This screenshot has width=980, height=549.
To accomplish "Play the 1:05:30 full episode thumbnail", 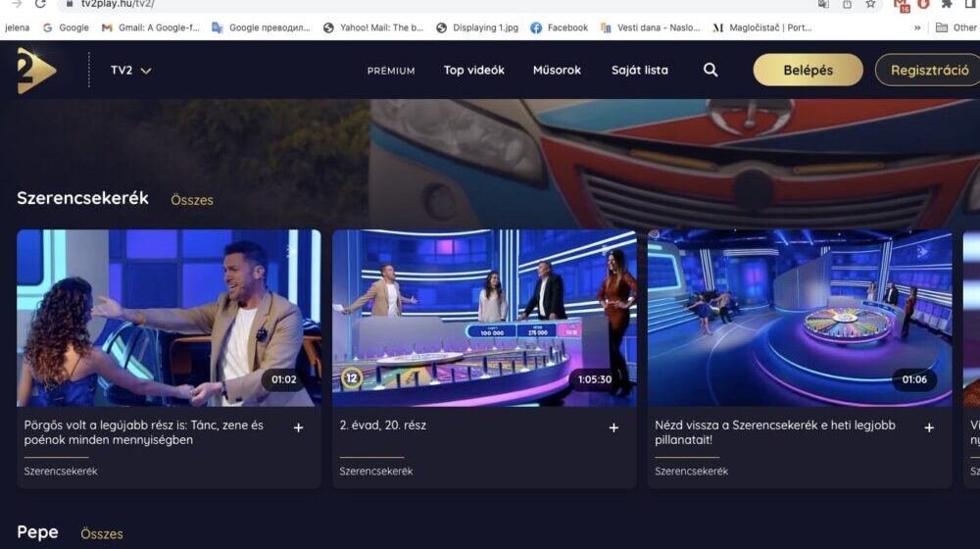I will click(484, 318).
